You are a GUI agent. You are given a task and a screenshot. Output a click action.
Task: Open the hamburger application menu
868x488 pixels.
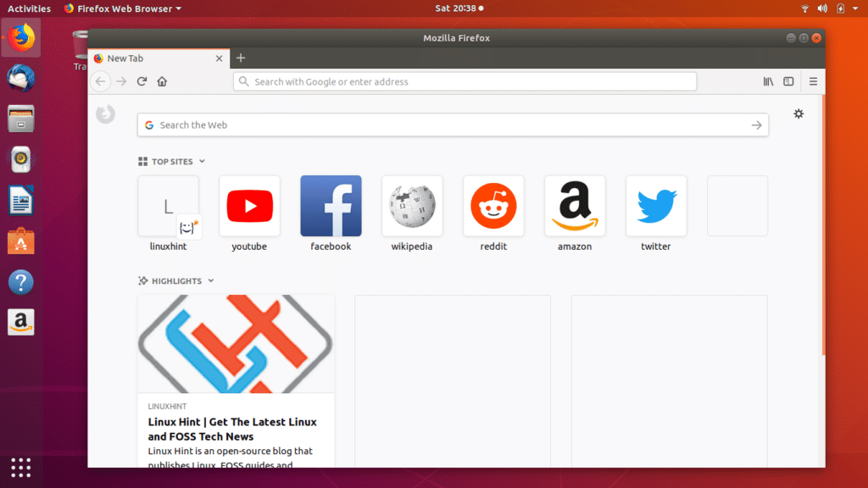click(813, 81)
